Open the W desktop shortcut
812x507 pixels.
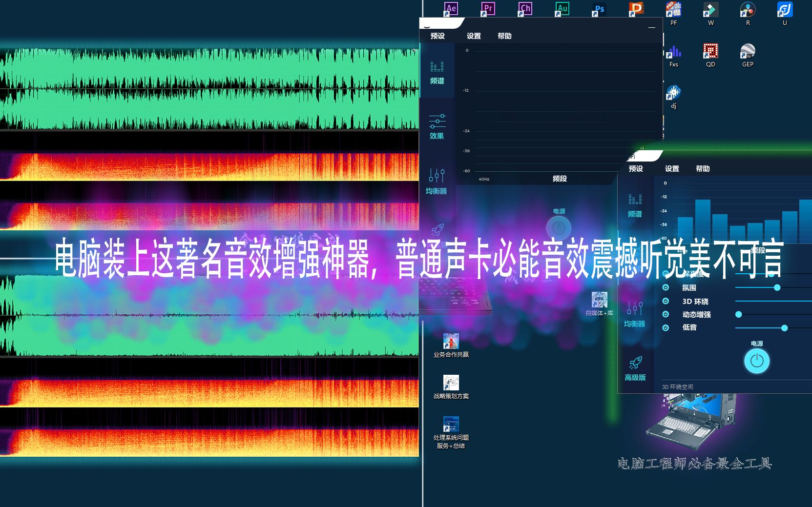710,14
